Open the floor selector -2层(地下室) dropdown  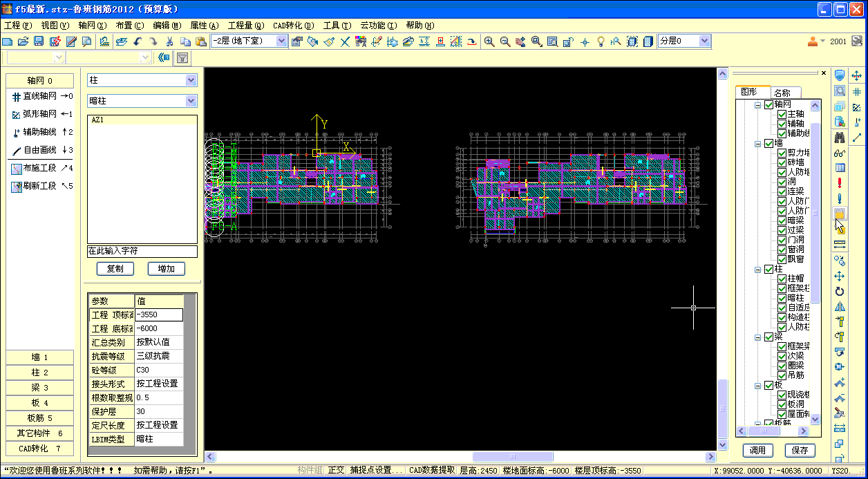(281, 41)
